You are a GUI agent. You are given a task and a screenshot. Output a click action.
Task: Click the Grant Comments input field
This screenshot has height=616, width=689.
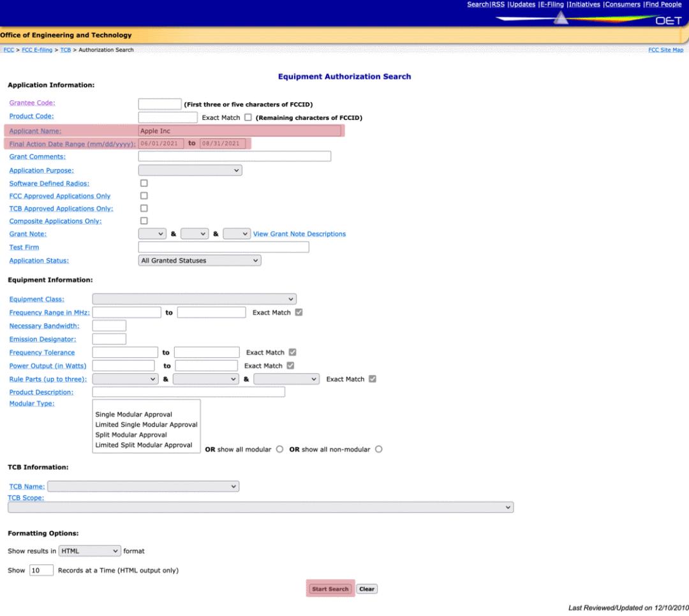234,156
